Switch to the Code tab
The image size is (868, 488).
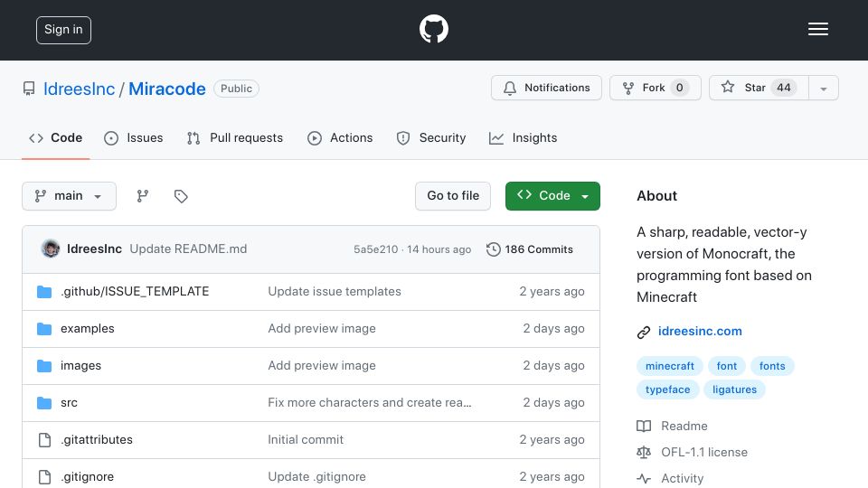click(x=56, y=137)
